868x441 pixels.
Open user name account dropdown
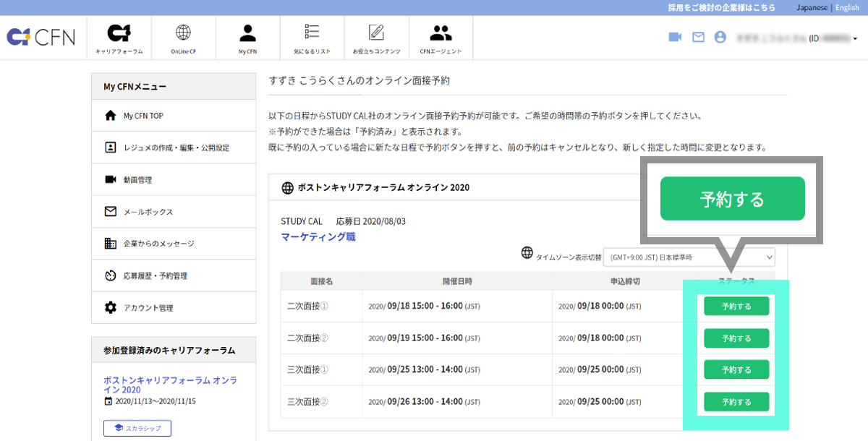tap(796, 38)
